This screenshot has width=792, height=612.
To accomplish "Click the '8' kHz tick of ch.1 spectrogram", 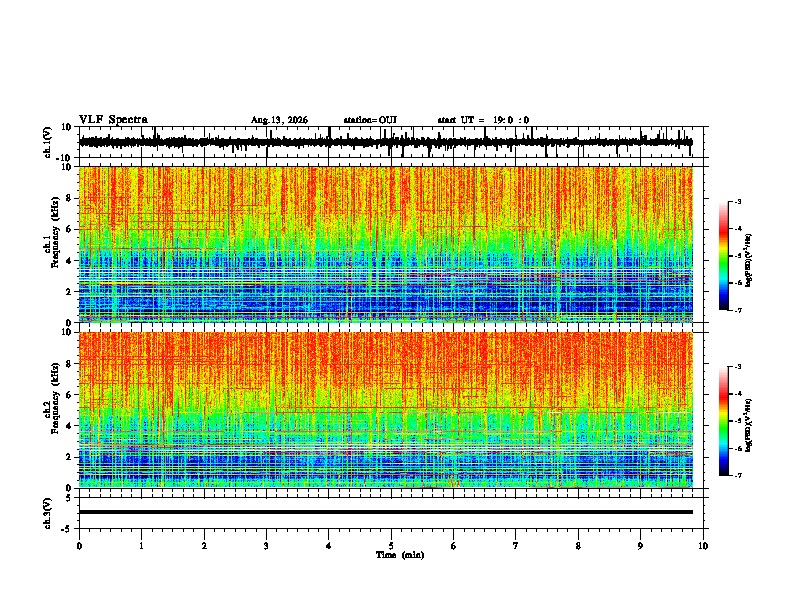I will point(69,198).
